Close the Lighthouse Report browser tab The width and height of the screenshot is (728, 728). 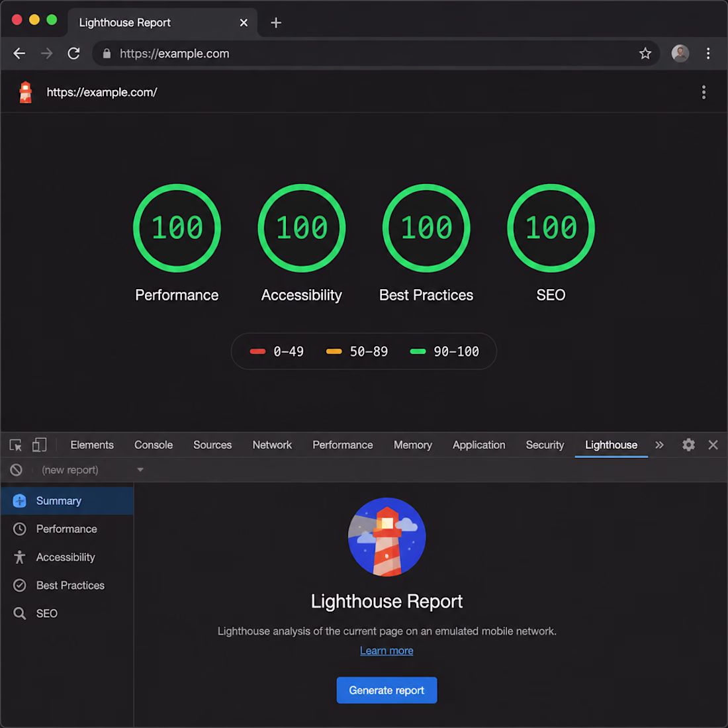pos(244,23)
